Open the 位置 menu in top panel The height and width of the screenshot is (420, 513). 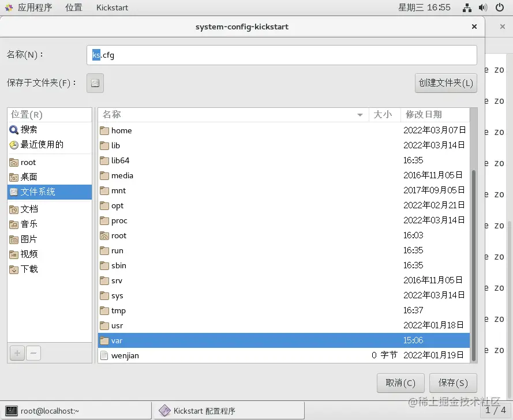click(74, 7)
